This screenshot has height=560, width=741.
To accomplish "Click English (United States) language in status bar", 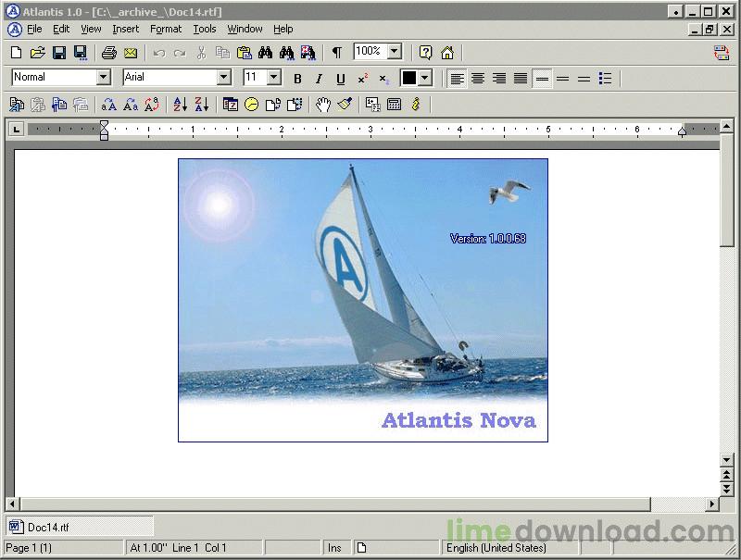I will (x=496, y=548).
